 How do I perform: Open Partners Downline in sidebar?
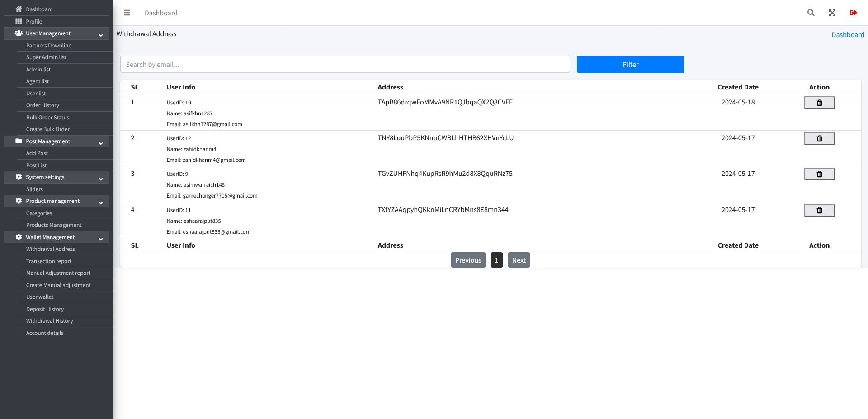pyautogui.click(x=49, y=46)
